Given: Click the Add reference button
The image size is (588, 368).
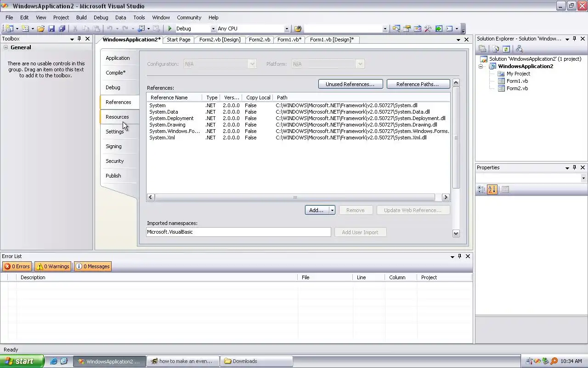Looking at the screenshot, I should pos(316,210).
